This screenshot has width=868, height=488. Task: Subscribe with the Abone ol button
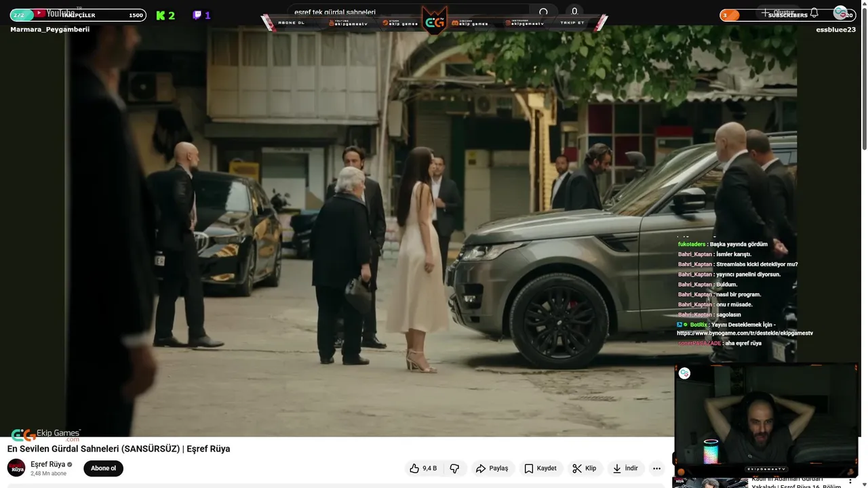point(103,468)
